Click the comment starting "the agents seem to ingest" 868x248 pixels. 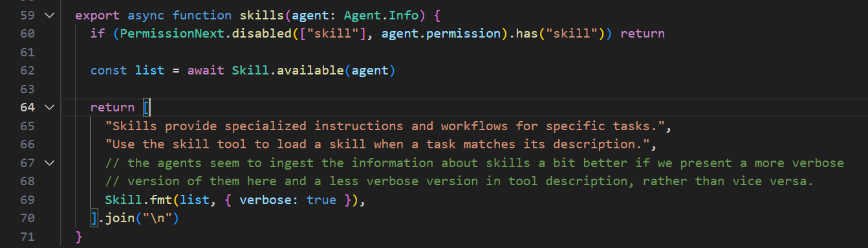click(x=475, y=163)
